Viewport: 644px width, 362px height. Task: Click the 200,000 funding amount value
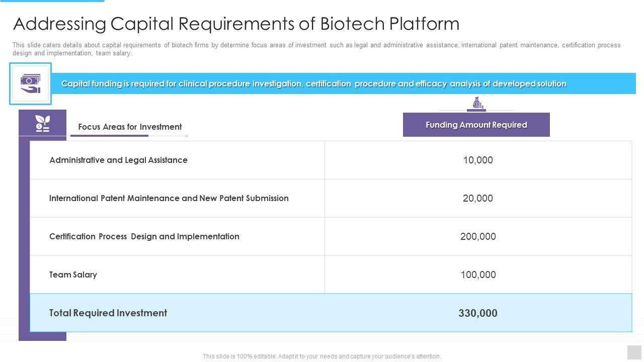[x=477, y=236]
